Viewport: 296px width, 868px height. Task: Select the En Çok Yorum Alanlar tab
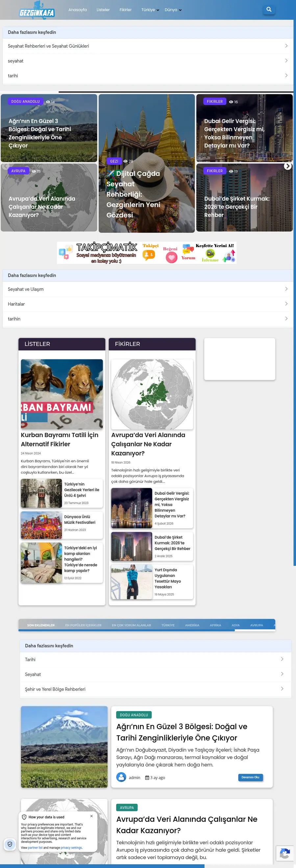click(131, 625)
